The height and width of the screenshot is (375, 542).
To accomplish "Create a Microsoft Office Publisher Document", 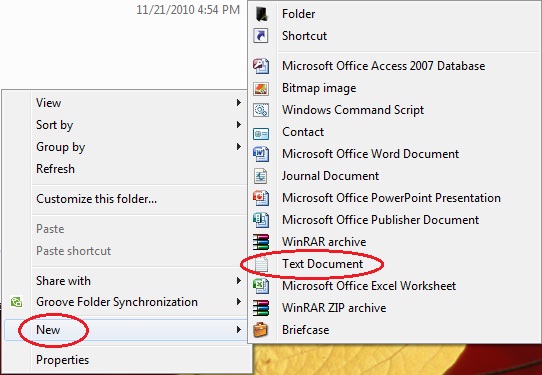I will [381, 220].
